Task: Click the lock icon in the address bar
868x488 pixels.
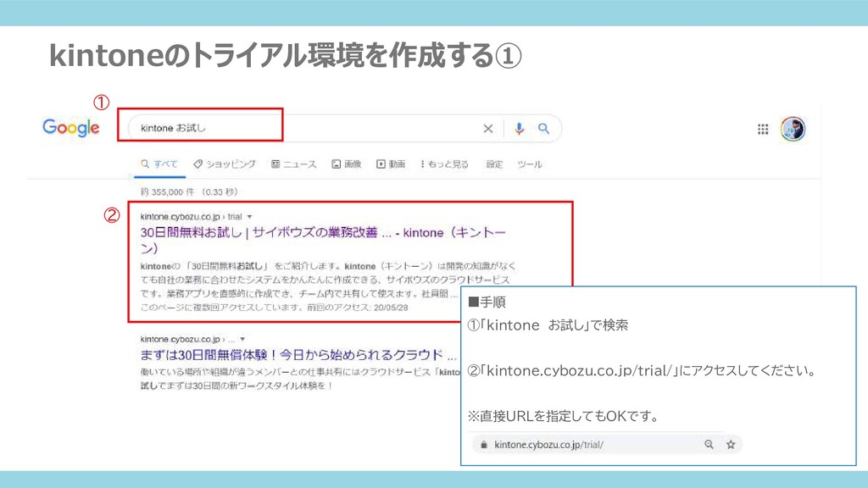Action: point(484,445)
